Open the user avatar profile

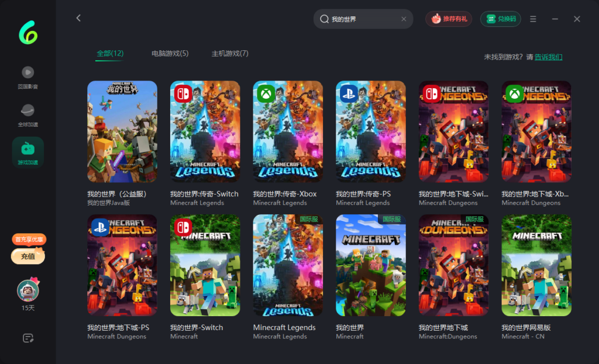tap(28, 291)
